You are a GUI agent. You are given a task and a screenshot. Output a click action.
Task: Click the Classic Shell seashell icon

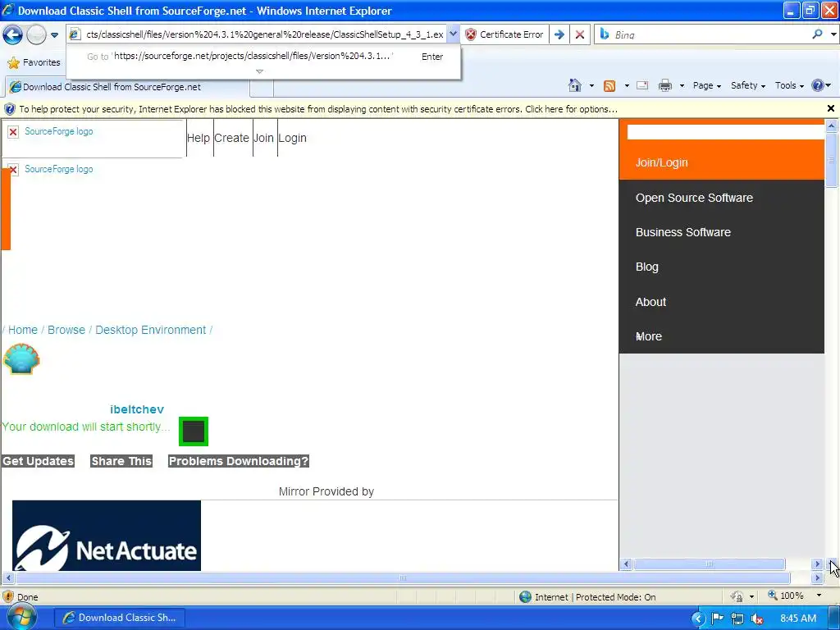[21, 359]
